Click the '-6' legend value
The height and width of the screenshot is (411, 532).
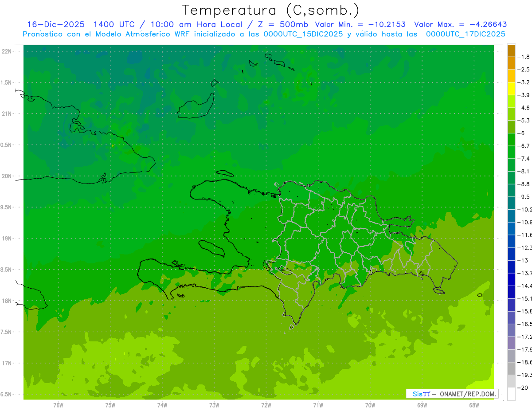(x=522, y=133)
